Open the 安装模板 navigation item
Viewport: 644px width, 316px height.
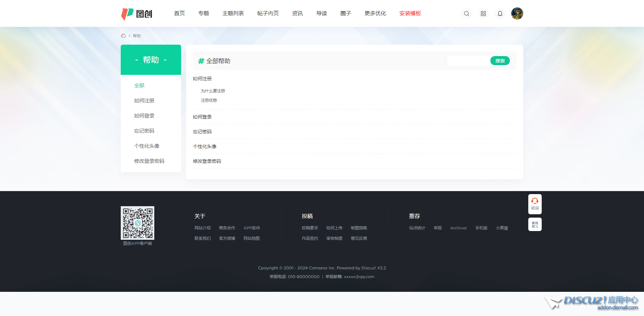[x=410, y=13]
